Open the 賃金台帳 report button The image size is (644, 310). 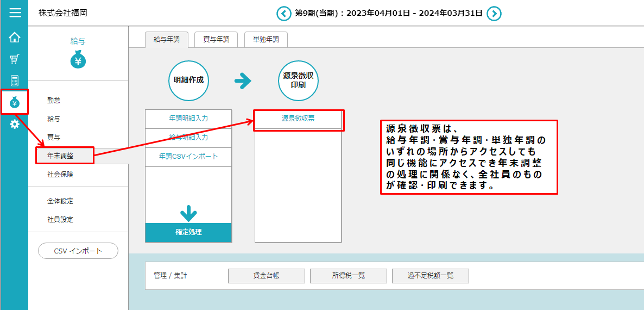click(267, 276)
